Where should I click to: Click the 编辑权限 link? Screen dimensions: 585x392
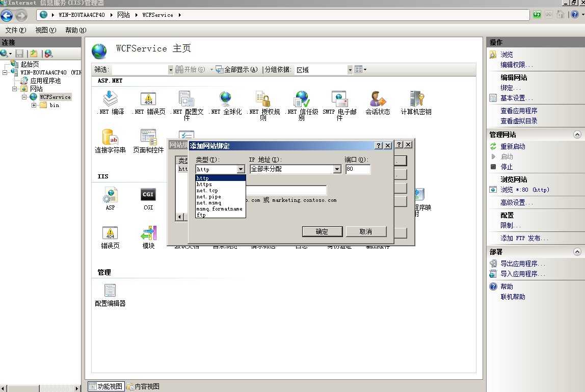pyautogui.click(x=516, y=65)
